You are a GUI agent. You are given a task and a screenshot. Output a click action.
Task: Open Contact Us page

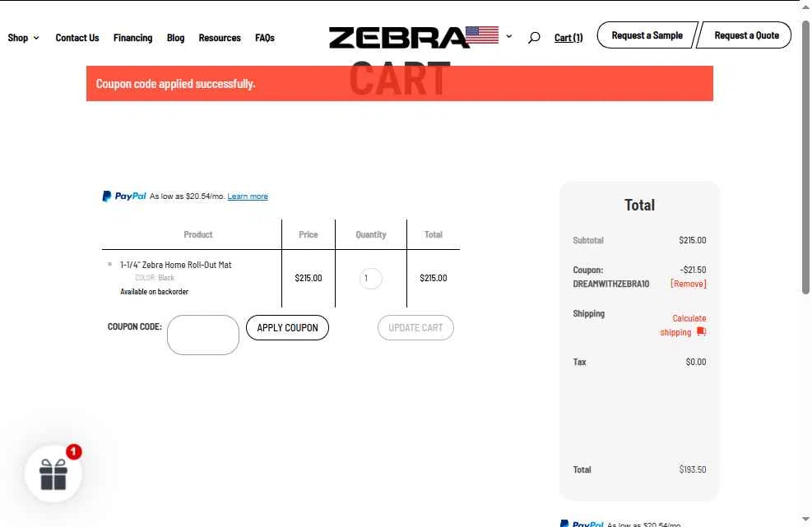pyautogui.click(x=77, y=38)
